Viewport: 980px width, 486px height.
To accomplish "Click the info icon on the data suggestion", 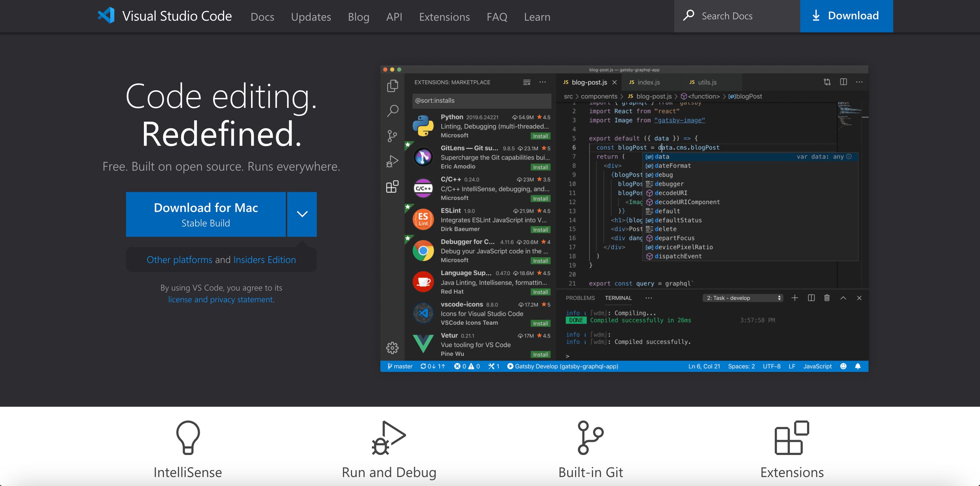I will 849,156.
